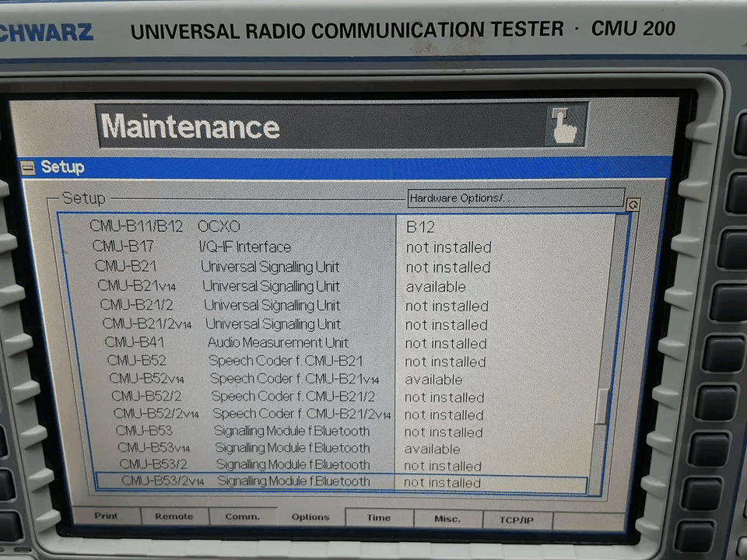
Task: Open the Misc. tab
Action: (447, 519)
